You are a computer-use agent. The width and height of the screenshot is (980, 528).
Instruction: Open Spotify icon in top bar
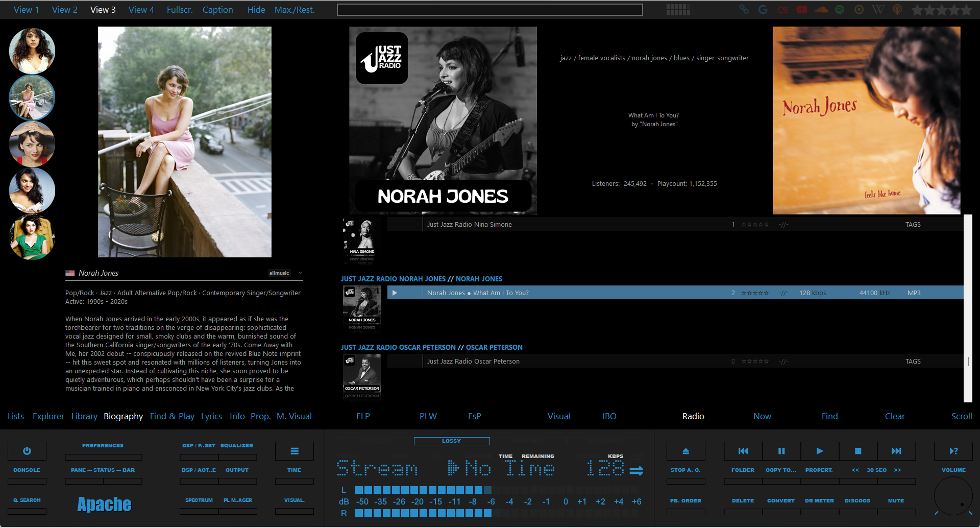(x=840, y=9)
